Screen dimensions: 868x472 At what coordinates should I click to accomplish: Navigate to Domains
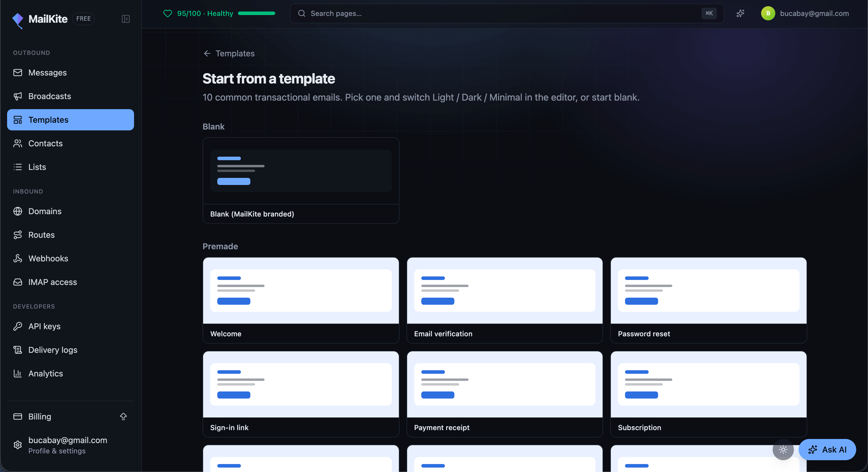tap(71, 211)
